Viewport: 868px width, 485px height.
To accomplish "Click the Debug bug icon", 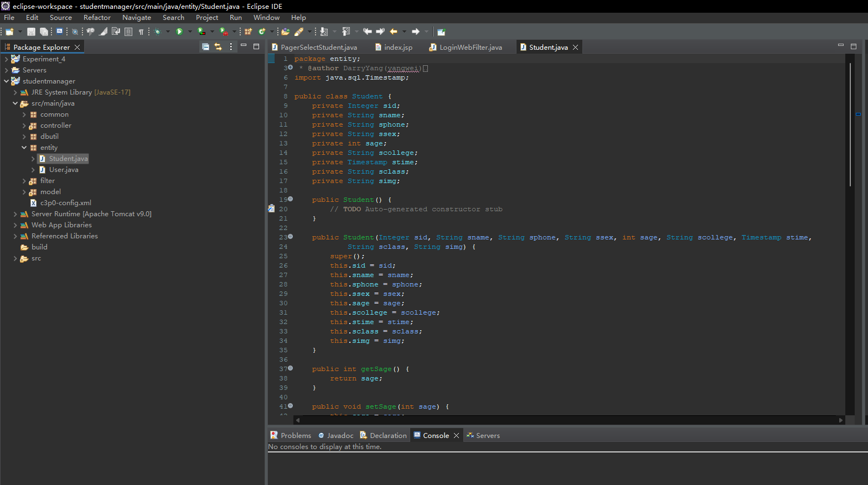I will pyautogui.click(x=158, y=32).
